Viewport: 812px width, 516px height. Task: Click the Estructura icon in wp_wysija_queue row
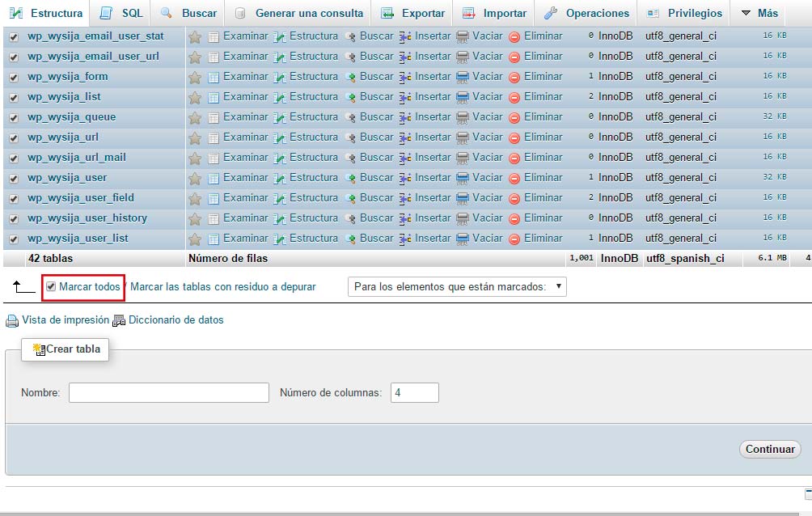(x=279, y=117)
